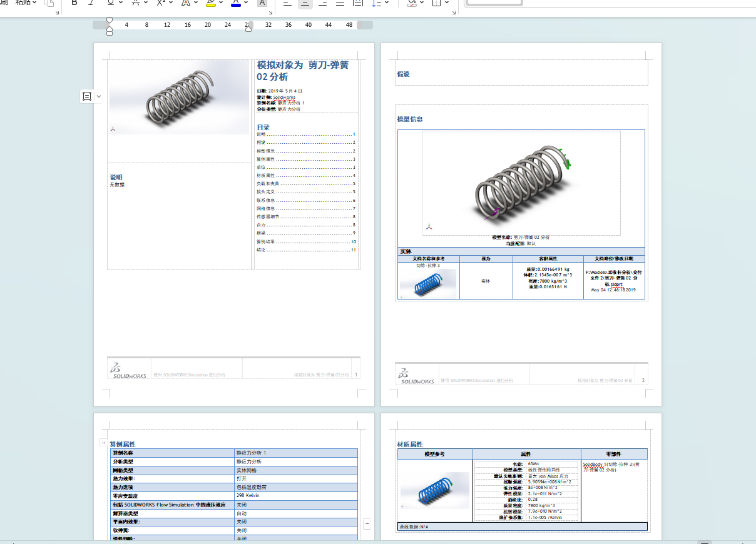Expand superscript dropdown arrow
Image resolution: width=756 pixels, height=544 pixels.
tap(171, 3)
